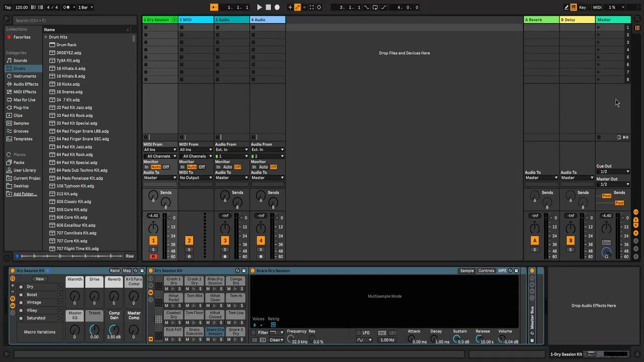The height and width of the screenshot is (362, 644).
Task: Click the browser search field
Action: [70, 21]
